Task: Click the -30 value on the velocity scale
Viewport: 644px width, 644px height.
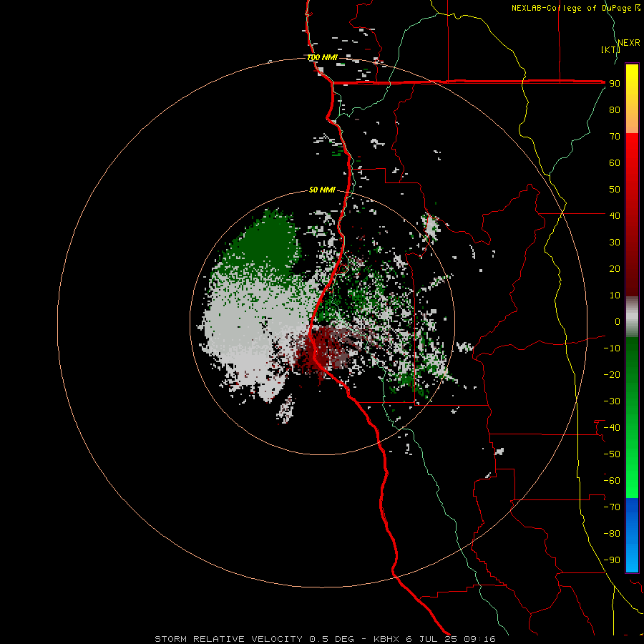Action: point(612,401)
